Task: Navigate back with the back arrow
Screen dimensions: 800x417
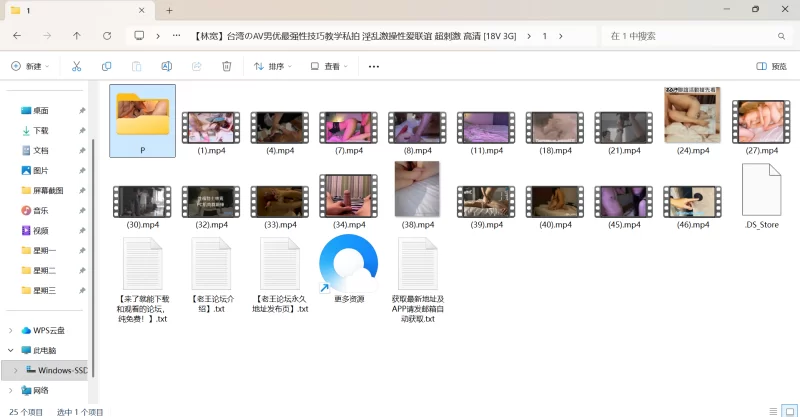Action: [x=17, y=36]
